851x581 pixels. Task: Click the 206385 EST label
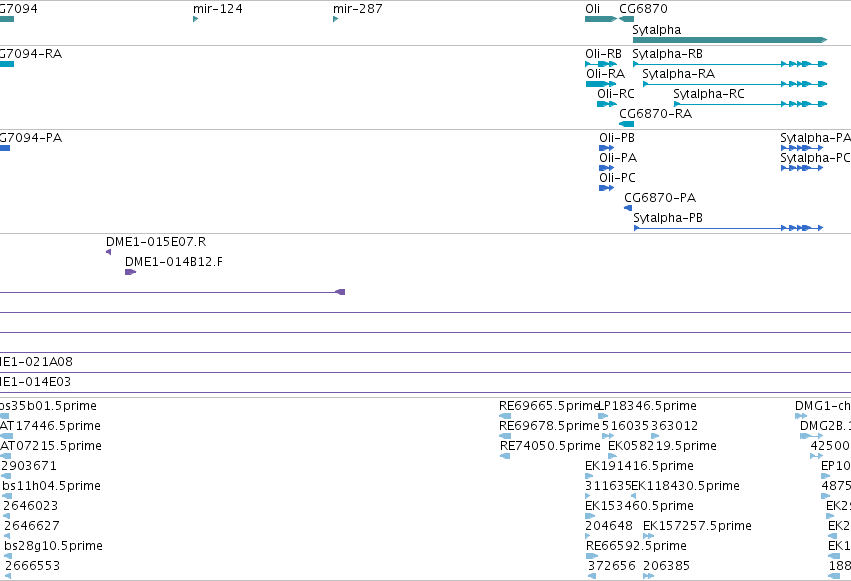(666, 566)
